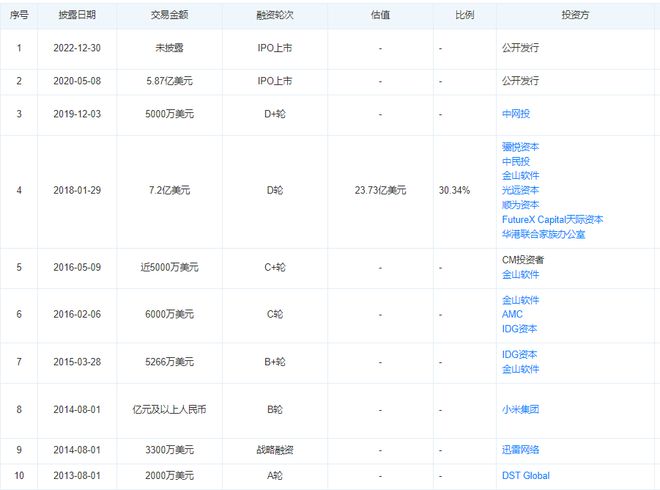Open the 光远资本 investor link
This screenshot has width=660, height=490.
tap(520, 190)
